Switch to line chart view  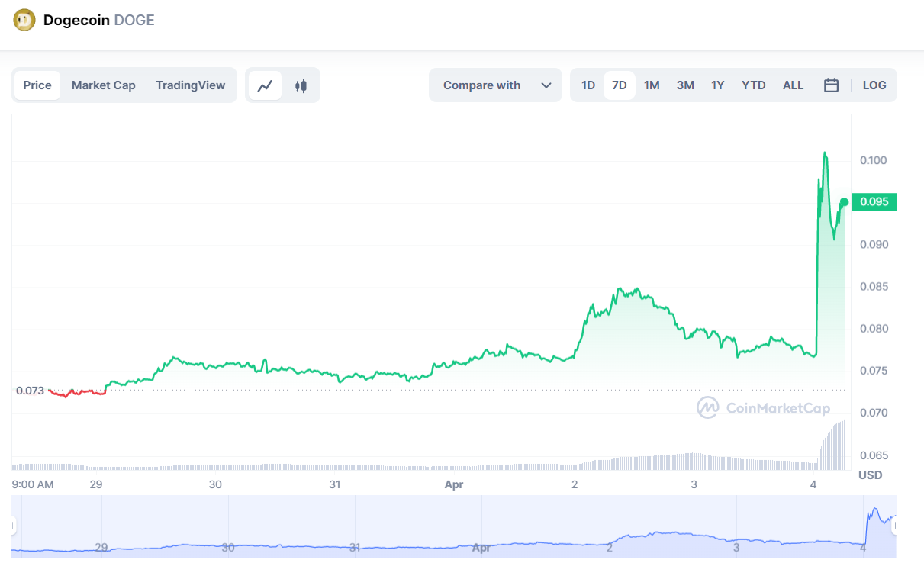coord(265,85)
